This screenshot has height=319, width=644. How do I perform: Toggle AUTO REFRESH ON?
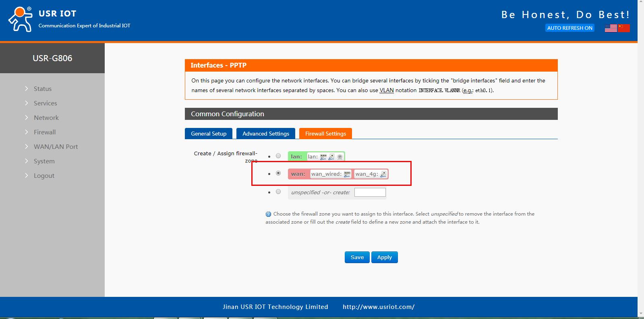pos(569,28)
